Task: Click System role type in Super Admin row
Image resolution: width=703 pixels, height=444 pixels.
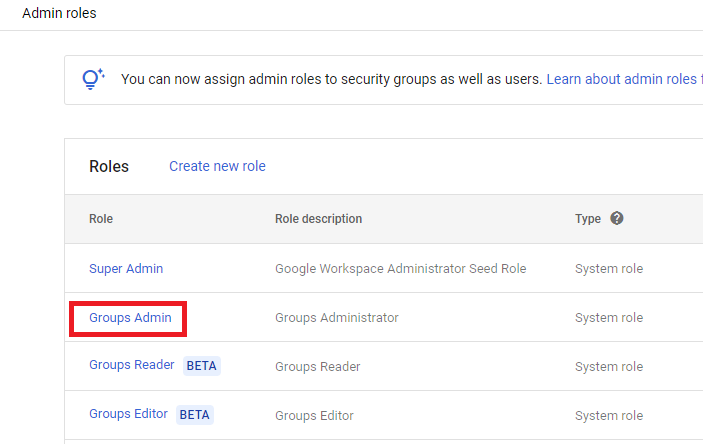Action: point(608,269)
